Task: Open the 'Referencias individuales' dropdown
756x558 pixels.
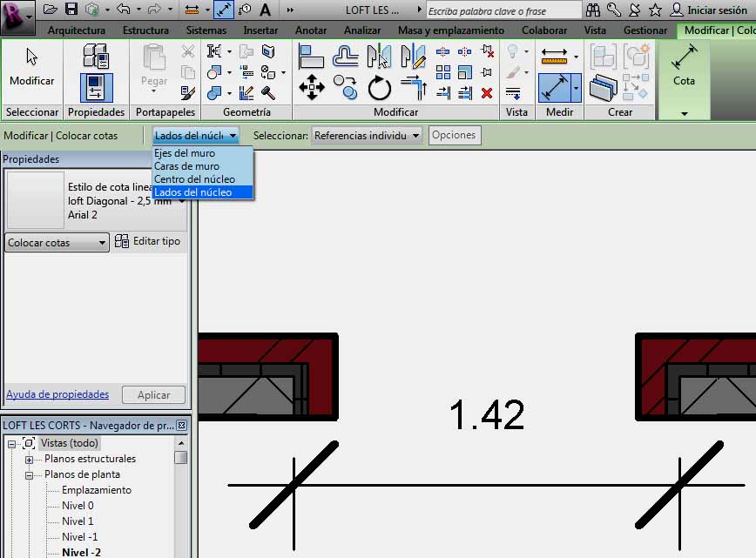Action: [367, 135]
